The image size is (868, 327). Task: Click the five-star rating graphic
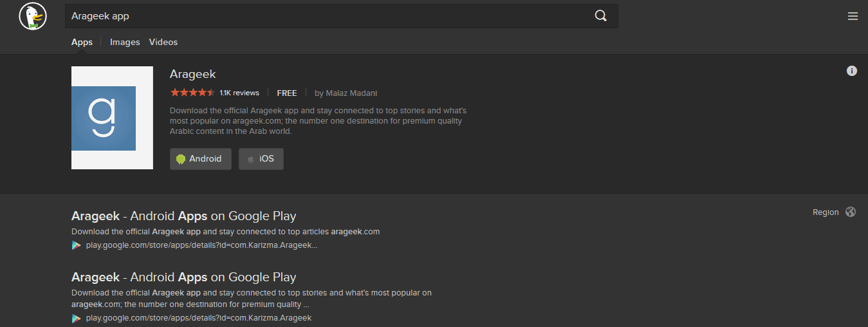192,93
